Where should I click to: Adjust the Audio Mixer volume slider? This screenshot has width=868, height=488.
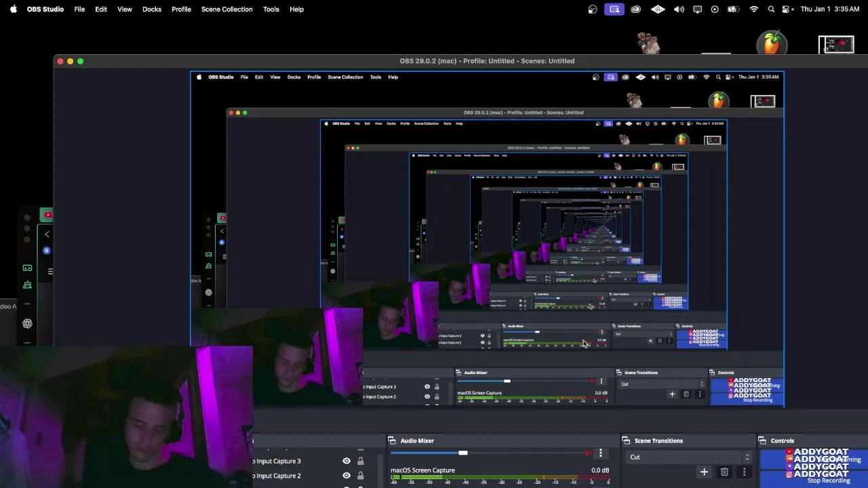click(x=462, y=453)
